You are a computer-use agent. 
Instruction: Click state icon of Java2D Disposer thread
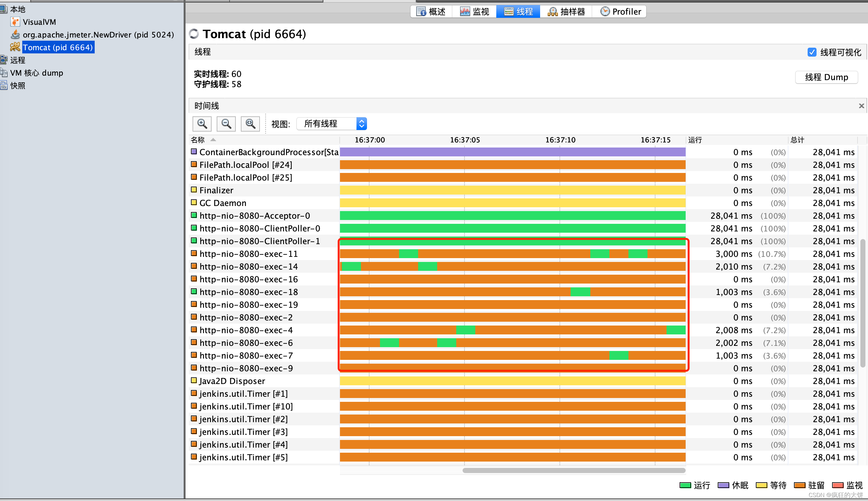194,380
